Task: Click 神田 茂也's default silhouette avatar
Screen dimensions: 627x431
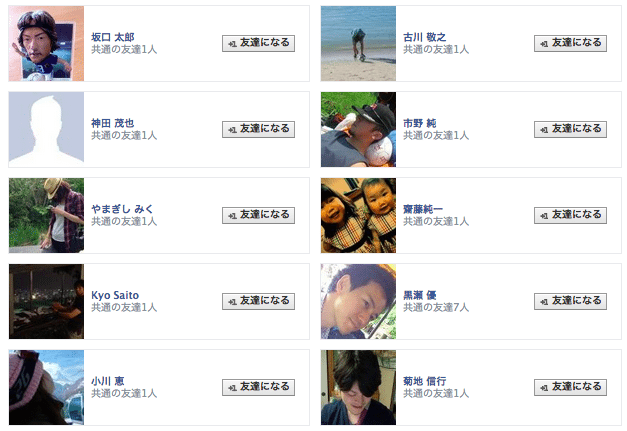Action: click(x=46, y=130)
